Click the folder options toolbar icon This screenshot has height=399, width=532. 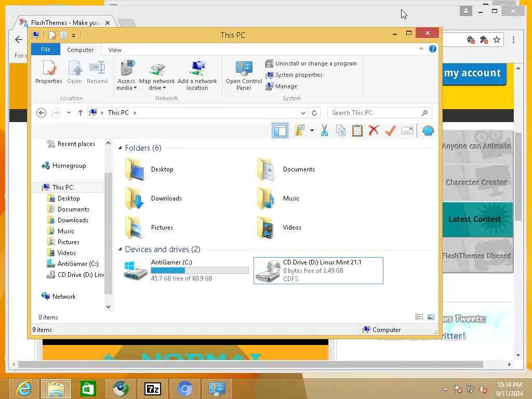point(299,130)
